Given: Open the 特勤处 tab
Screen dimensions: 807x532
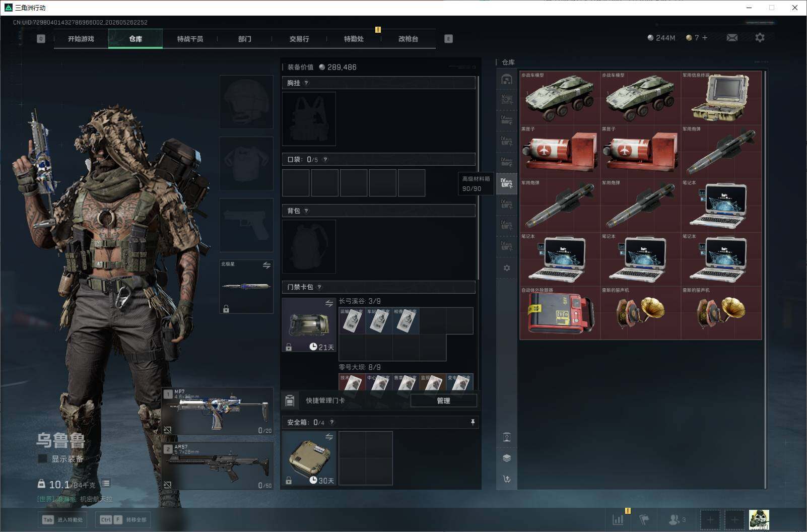Looking at the screenshot, I should (354, 39).
